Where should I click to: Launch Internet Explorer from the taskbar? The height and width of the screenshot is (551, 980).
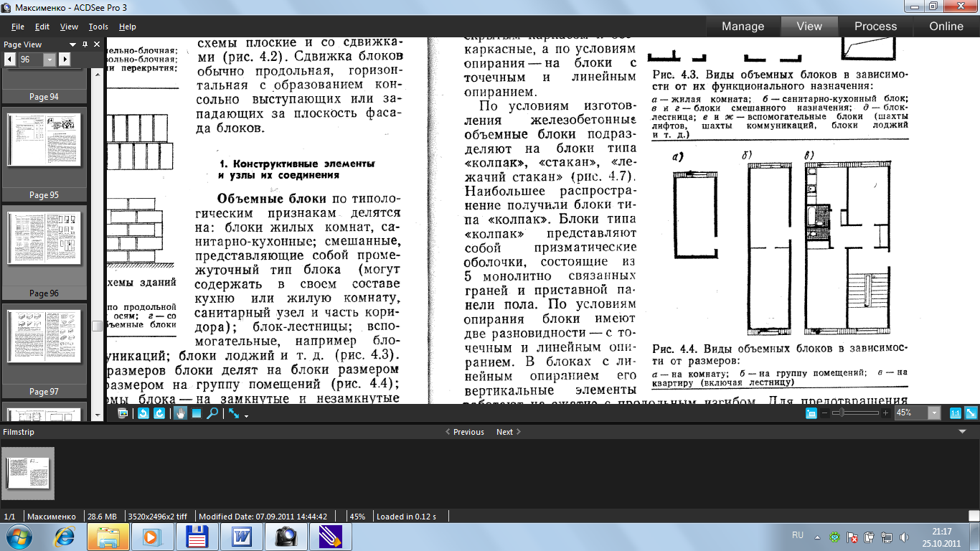pos(65,537)
